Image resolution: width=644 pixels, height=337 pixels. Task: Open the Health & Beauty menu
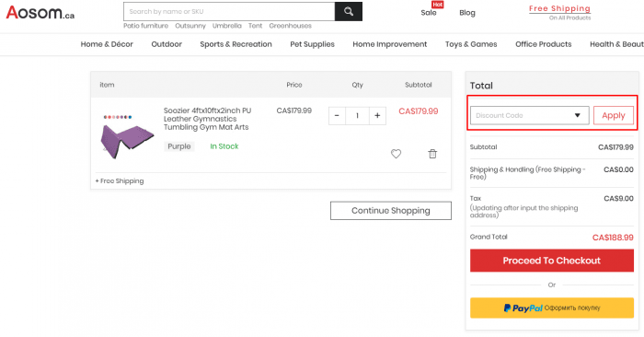616,44
